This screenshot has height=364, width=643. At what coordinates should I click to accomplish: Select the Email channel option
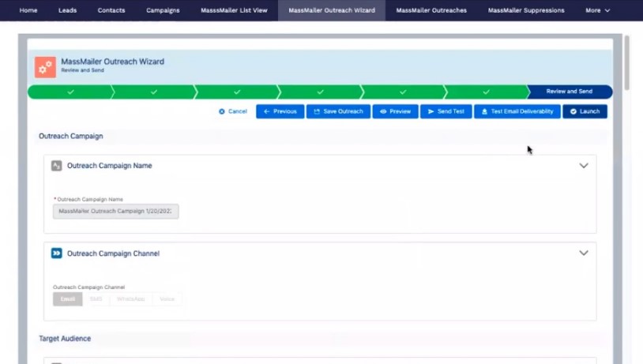[67, 299]
